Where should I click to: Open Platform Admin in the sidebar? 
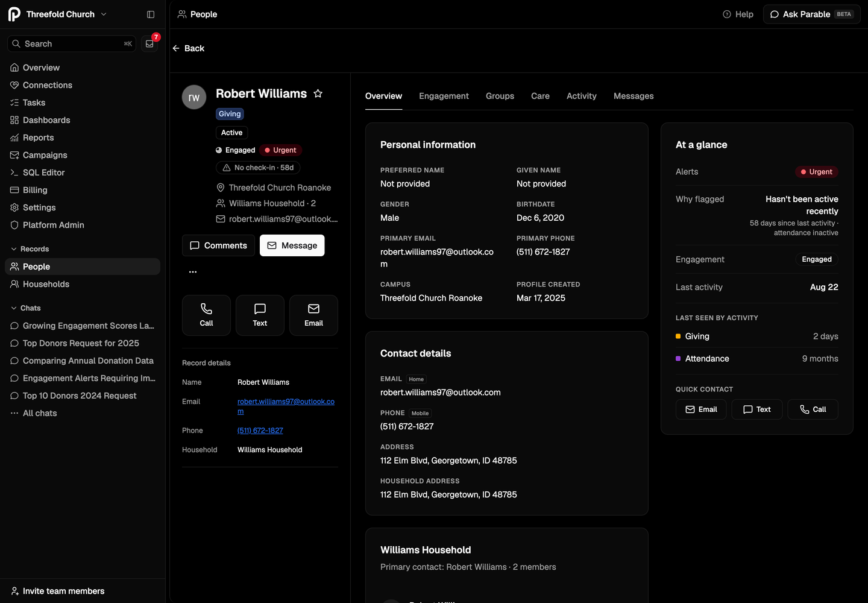point(83,225)
